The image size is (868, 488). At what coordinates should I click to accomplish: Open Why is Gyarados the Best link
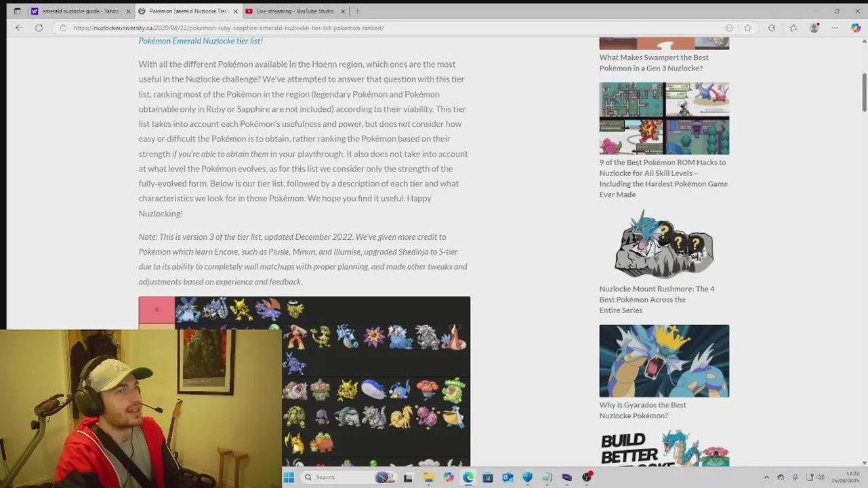pyautogui.click(x=642, y=410)
